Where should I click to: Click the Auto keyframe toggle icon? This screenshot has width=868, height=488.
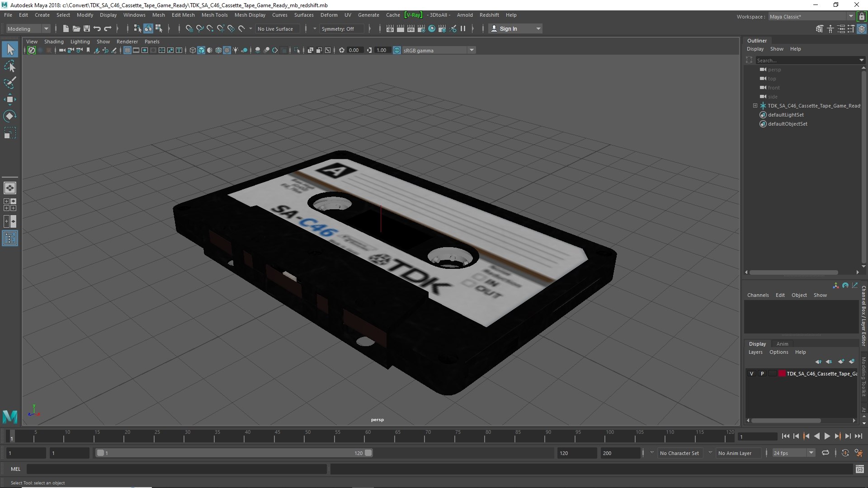(845, 453)
